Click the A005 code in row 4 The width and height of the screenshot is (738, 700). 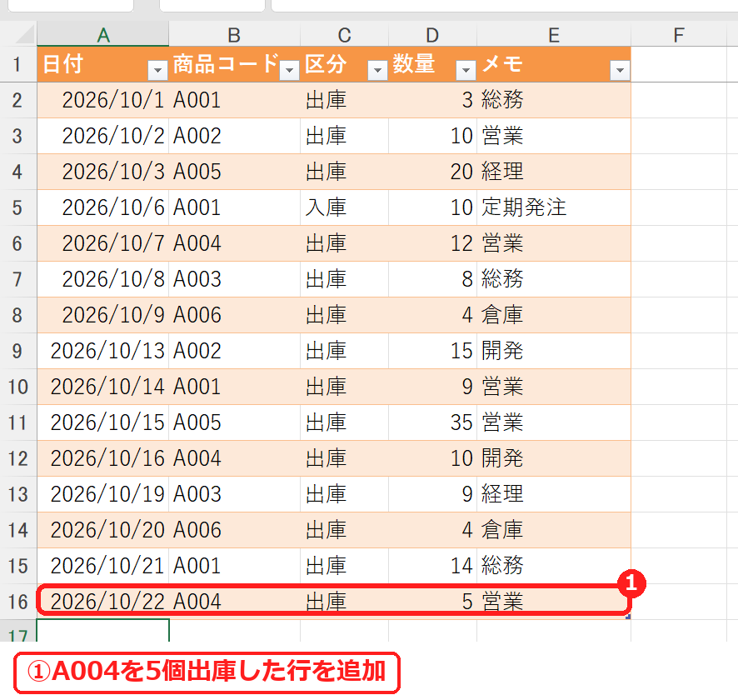click(234, 172)
